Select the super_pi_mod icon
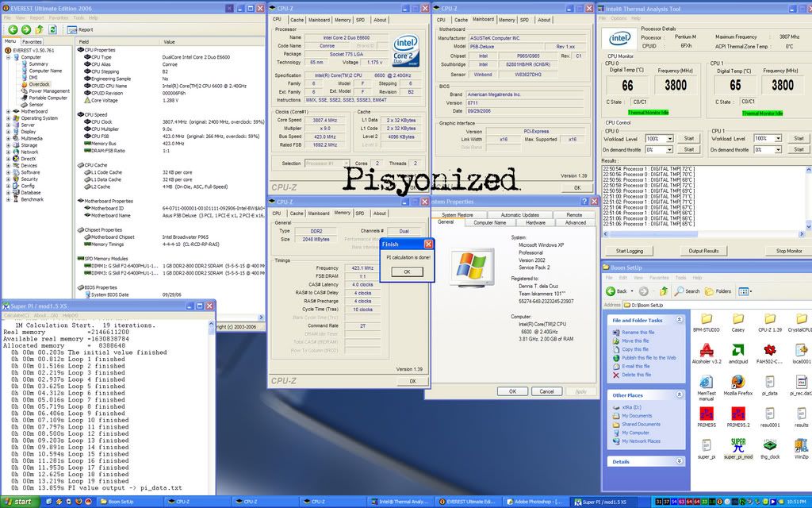Viewport: 812px width, 508px height. [x=738, y=445]
